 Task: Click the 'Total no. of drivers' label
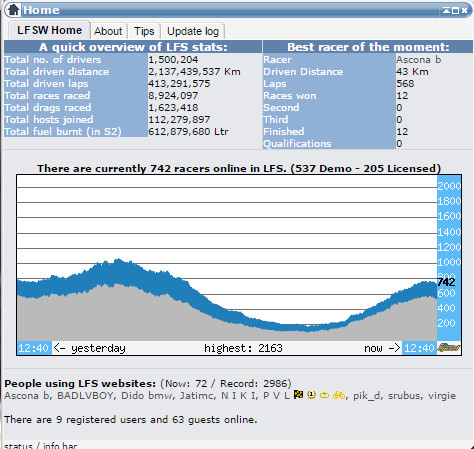53,60
